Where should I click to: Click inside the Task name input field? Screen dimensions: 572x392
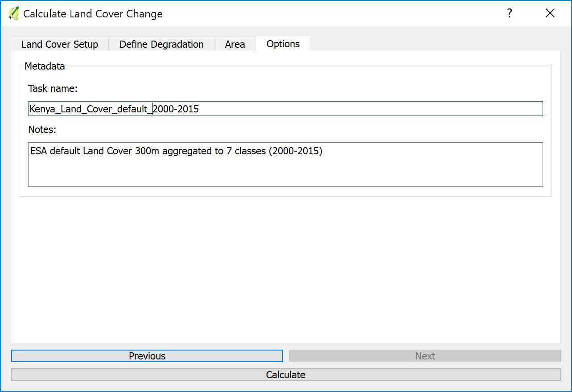(357, 109)
